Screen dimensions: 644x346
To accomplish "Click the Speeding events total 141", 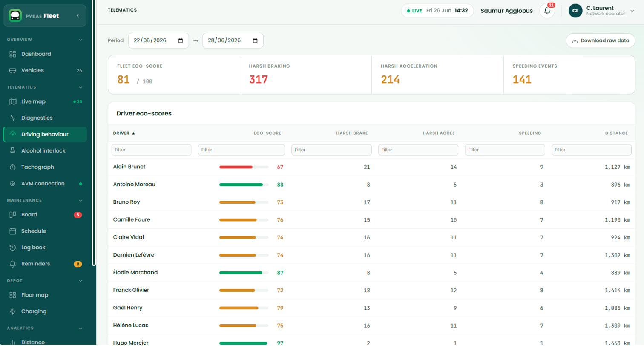I will (522, 80).
